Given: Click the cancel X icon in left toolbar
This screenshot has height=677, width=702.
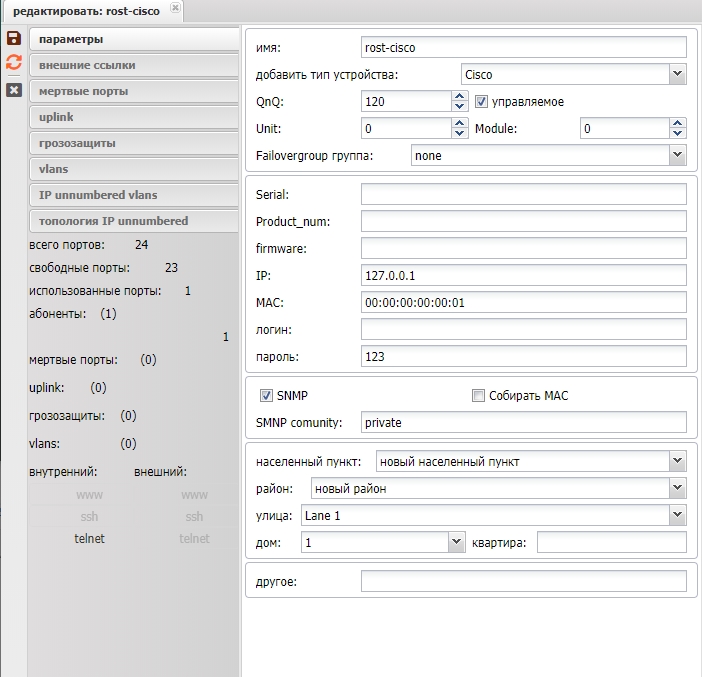Looking at the screenshot, I should pos(14,89).
